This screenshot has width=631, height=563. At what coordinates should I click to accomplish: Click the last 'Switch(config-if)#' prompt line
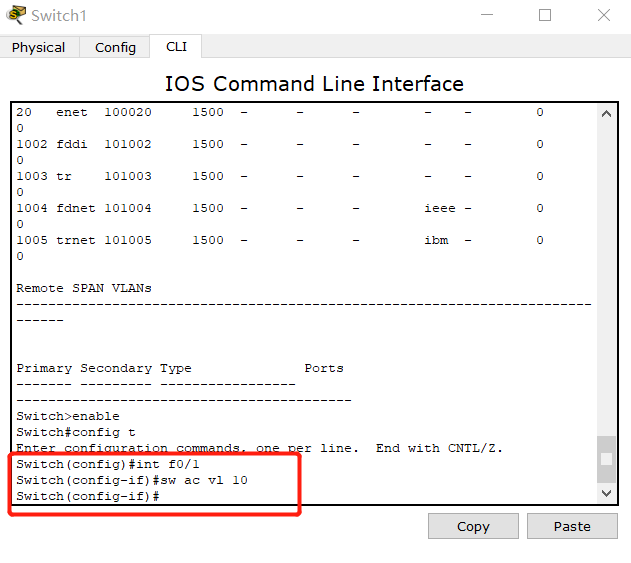coord(88,496)
